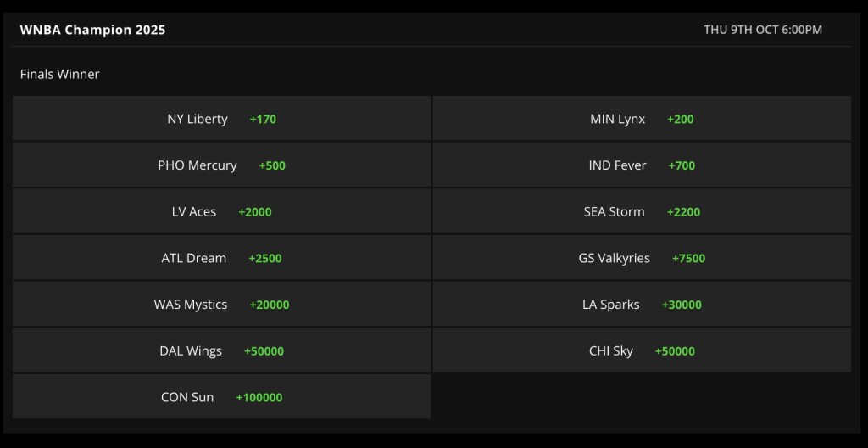Choose DAL Wings +50000 bet
This screenshot has height=448, width=868.
click(221, 350)
